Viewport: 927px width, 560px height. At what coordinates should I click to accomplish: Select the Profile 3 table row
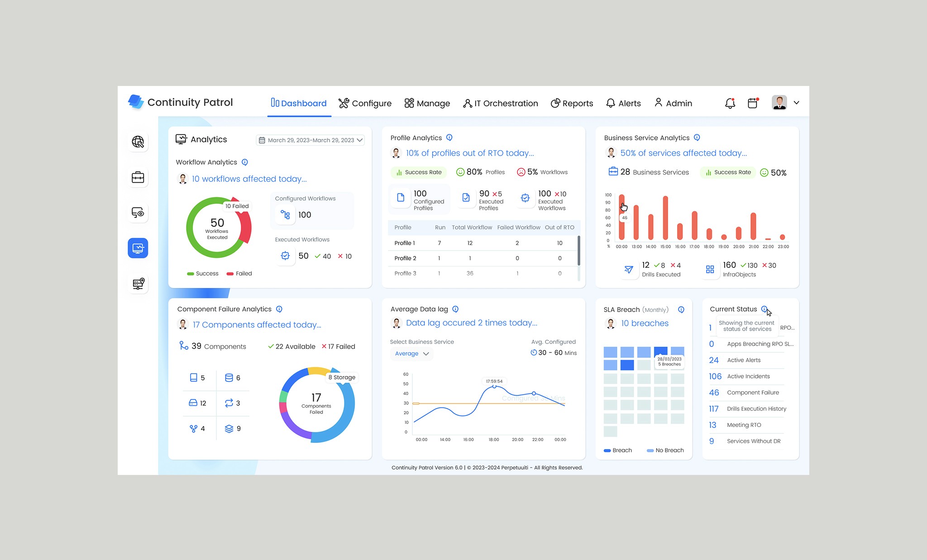pos(483,274)
